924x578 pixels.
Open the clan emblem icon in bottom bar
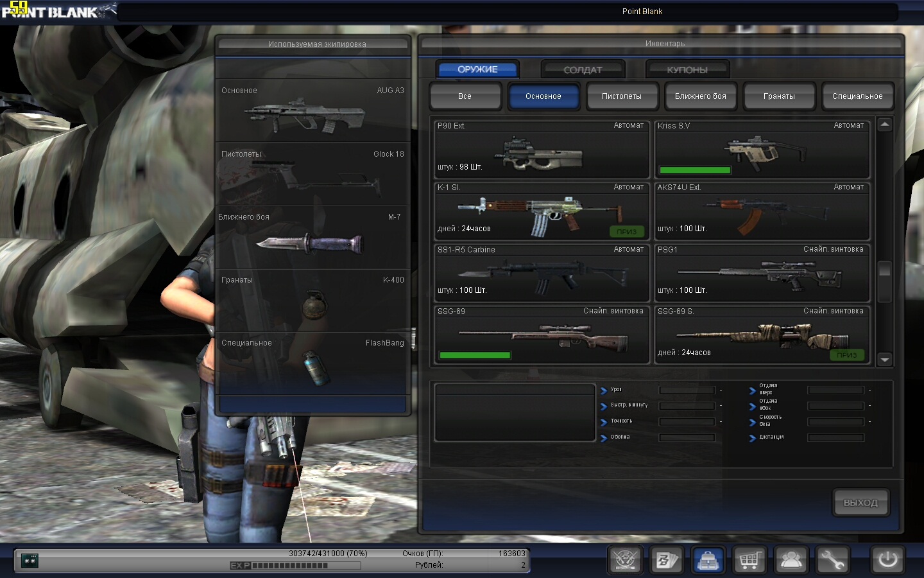coord(625,560)
